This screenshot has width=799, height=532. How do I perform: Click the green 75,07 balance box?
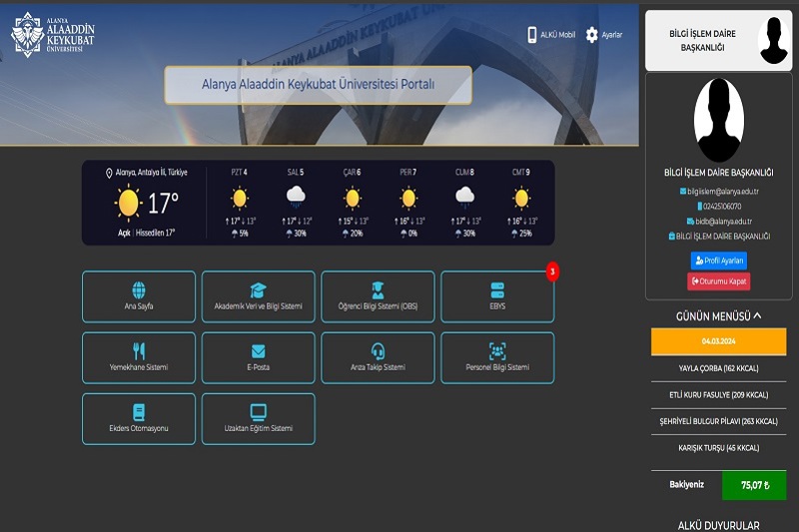754,485
